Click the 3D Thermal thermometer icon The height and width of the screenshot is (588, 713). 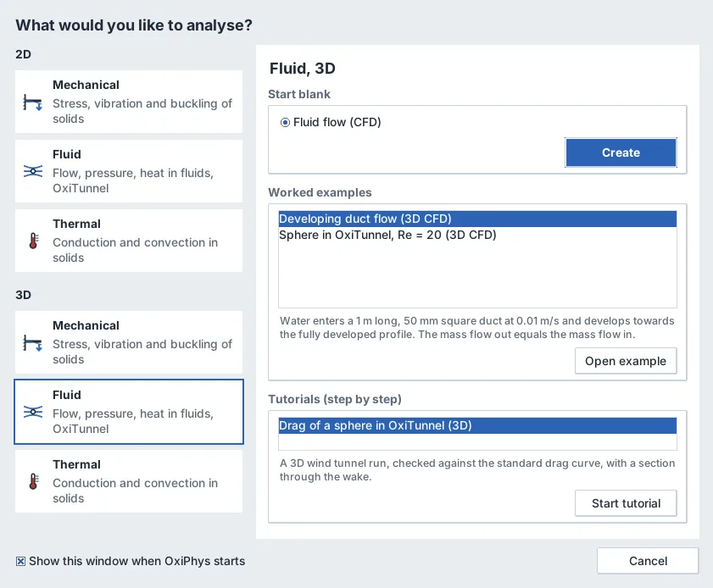(33, 482)
